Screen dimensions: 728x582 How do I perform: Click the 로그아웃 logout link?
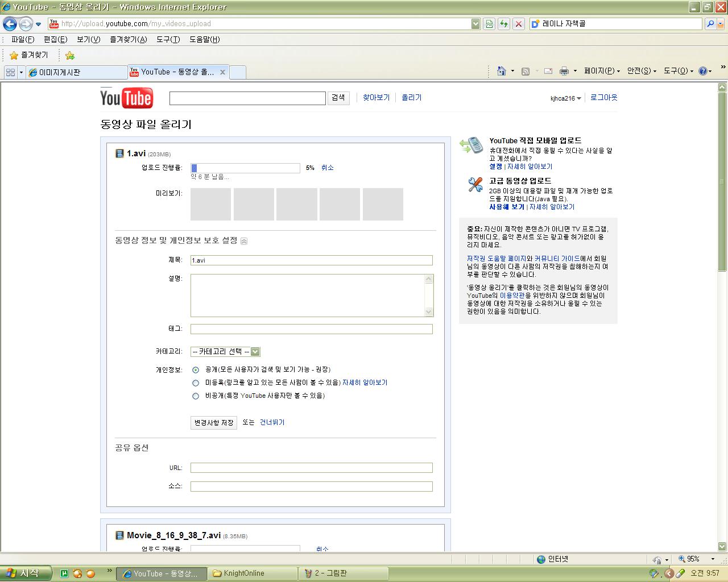pyautogui.click(x=603, y=98)
